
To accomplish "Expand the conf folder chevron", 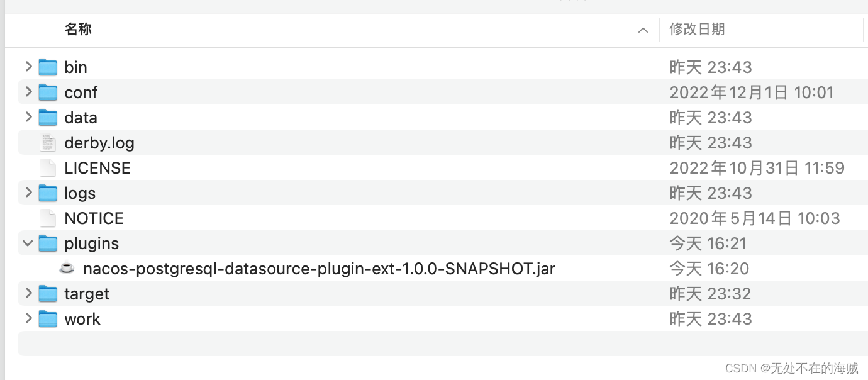I will (28, 92).
